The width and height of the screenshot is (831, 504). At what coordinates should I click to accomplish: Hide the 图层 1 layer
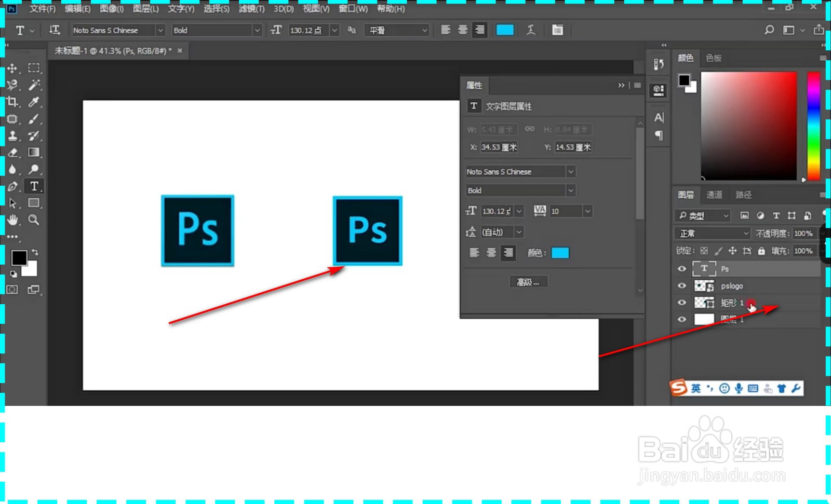click(x=682, y=319)
